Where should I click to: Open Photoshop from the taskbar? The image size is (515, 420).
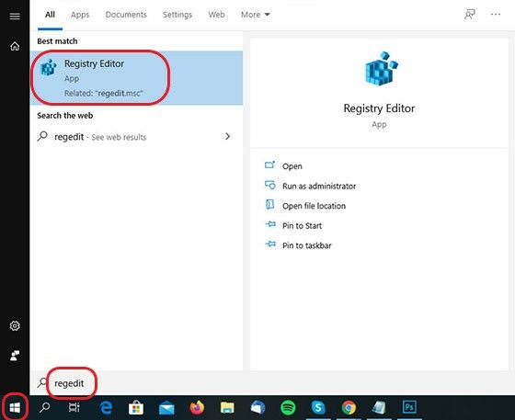[x=409, y=407]
